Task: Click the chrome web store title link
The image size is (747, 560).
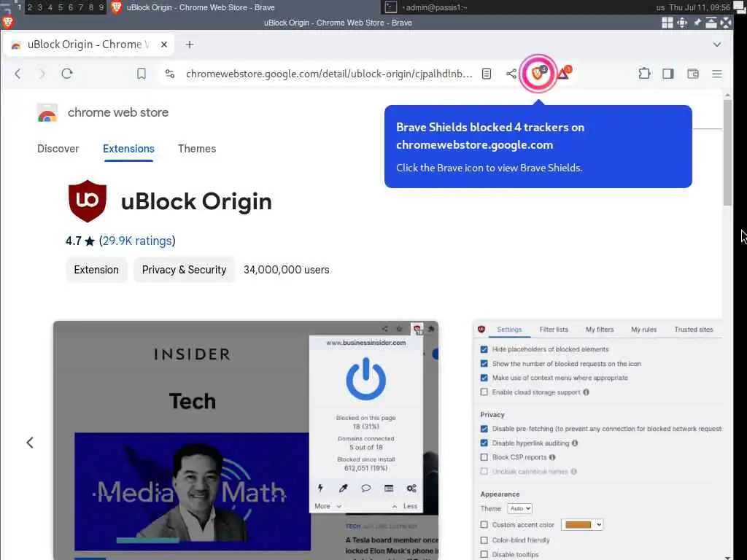Action: click(117, 112)
